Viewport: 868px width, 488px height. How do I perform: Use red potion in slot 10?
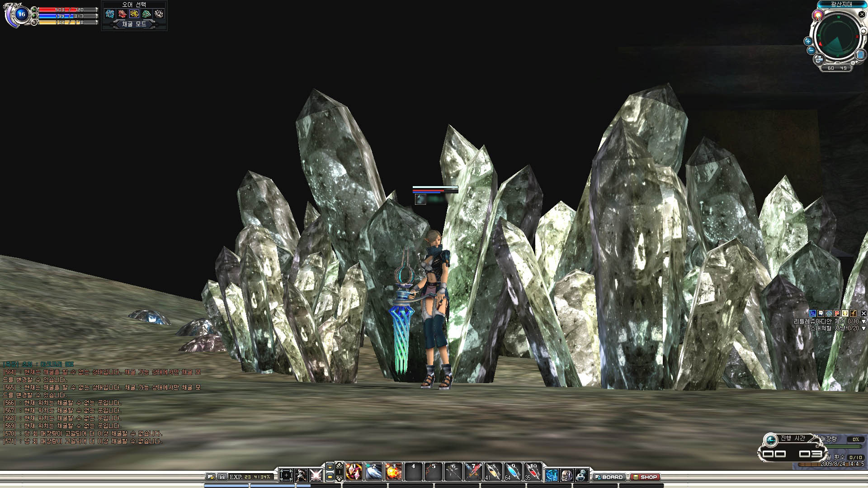coord(533,472)
